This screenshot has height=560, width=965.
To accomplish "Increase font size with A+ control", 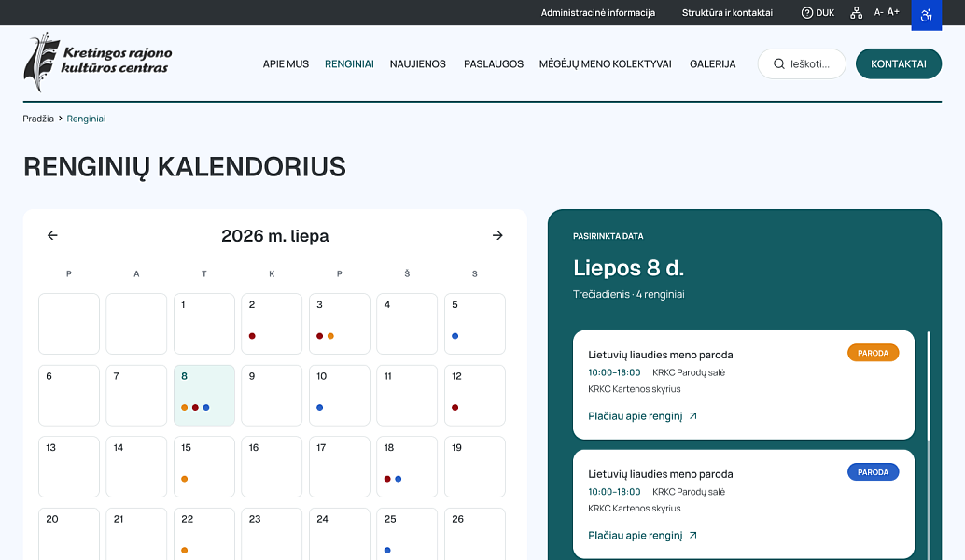I will click(x=893, y=12).
